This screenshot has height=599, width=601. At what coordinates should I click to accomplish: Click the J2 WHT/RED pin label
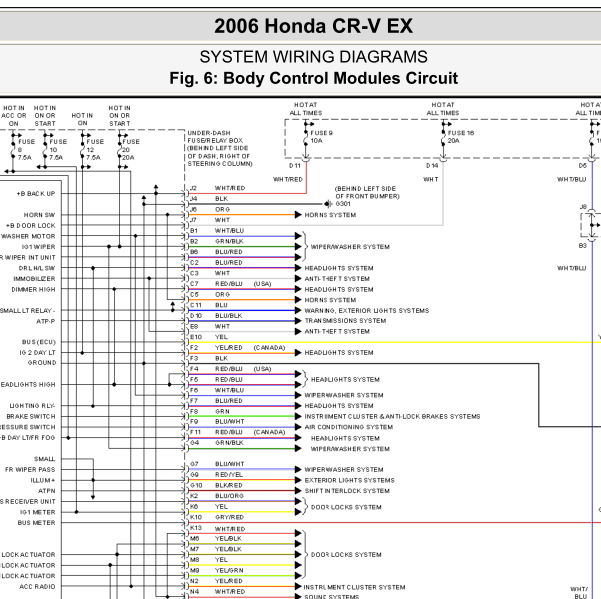(x=217, y=188)
